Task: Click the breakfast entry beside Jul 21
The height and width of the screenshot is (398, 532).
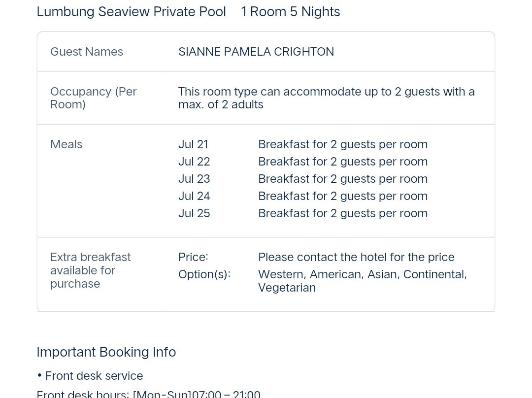Action: coord(342,144)
